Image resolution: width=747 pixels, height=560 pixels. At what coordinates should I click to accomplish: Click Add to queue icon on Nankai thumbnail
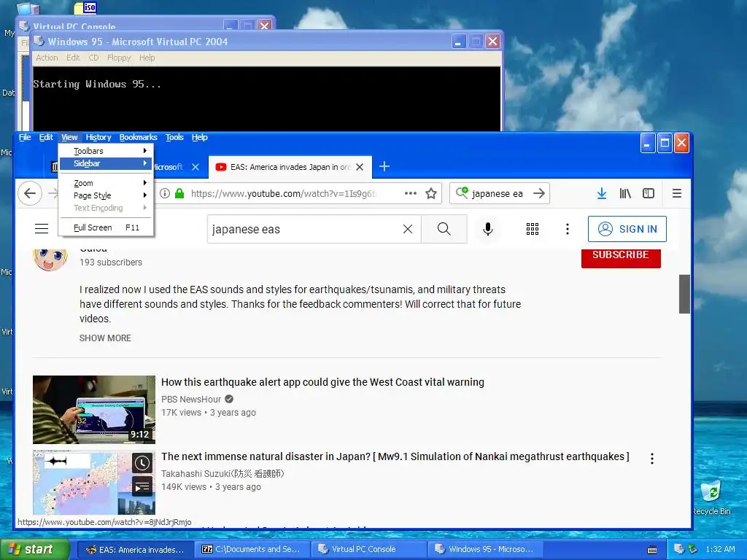click(x=142, y=486)
